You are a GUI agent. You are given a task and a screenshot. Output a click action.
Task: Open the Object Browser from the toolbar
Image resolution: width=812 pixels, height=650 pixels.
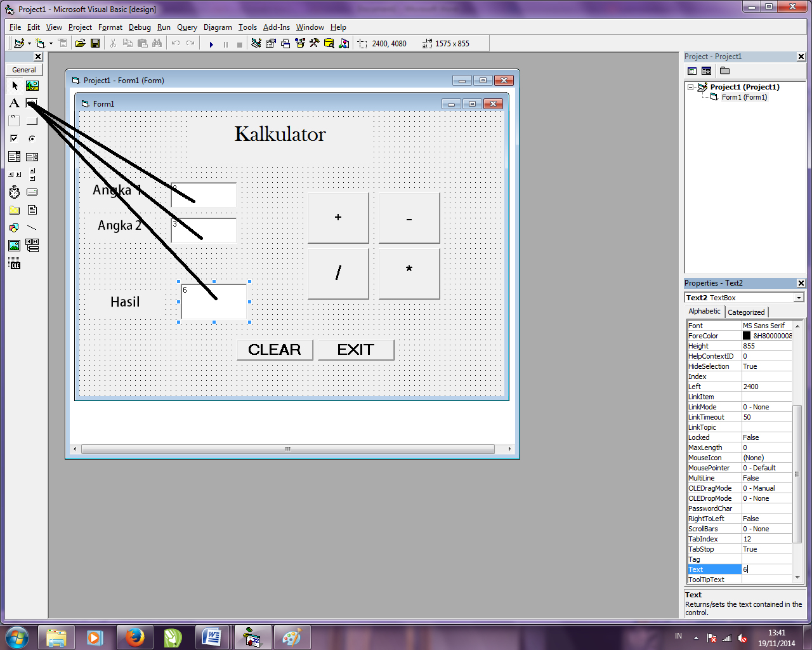coord(299,43)
